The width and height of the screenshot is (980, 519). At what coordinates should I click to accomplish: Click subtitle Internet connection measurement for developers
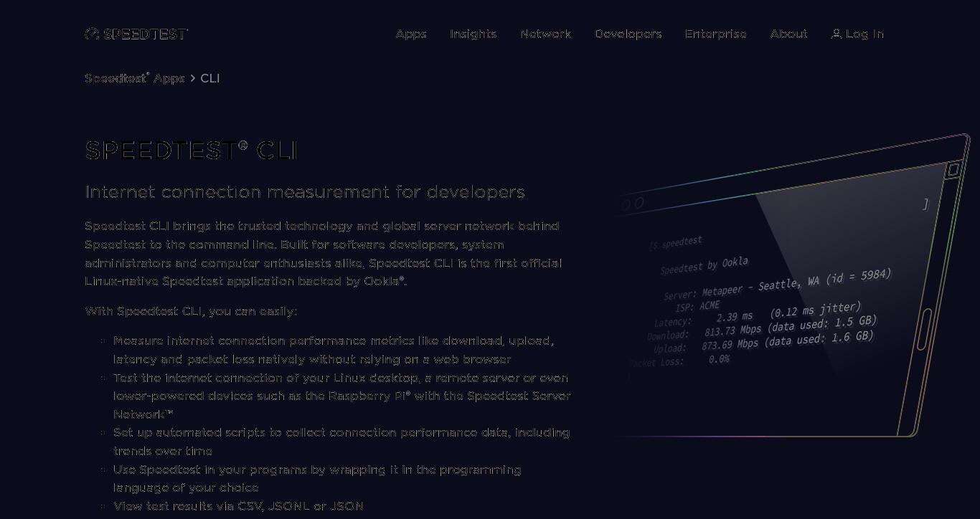(x=305, y=192)
